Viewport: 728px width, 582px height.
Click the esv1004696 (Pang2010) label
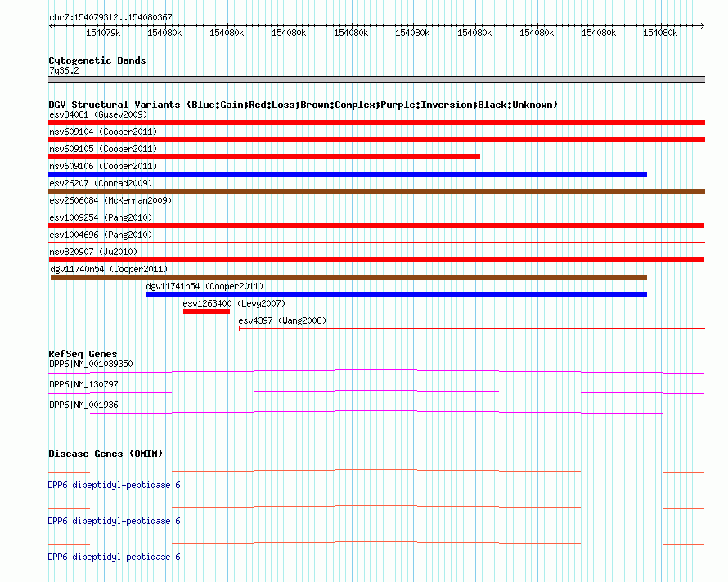(x=101, y=235)
